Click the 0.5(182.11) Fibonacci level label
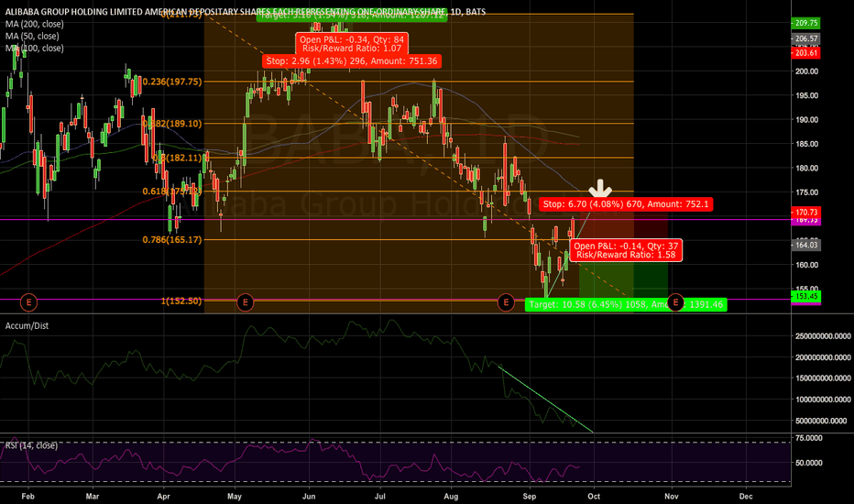854x504 pixels. pos(177,158)
